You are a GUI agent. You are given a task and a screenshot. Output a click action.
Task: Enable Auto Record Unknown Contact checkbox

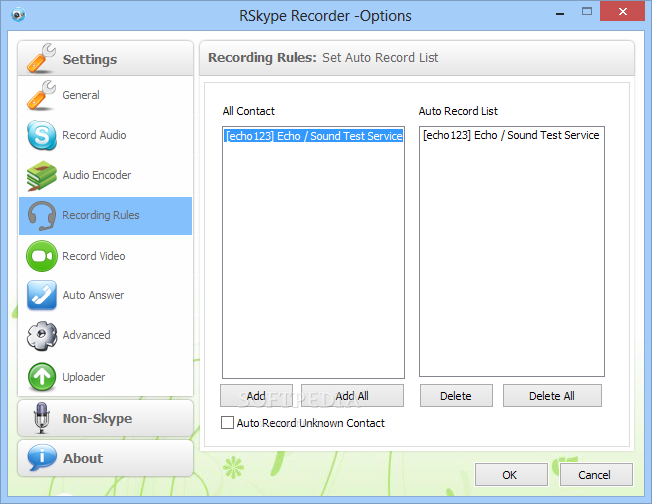pyautogui.click(x=227, y=423)
